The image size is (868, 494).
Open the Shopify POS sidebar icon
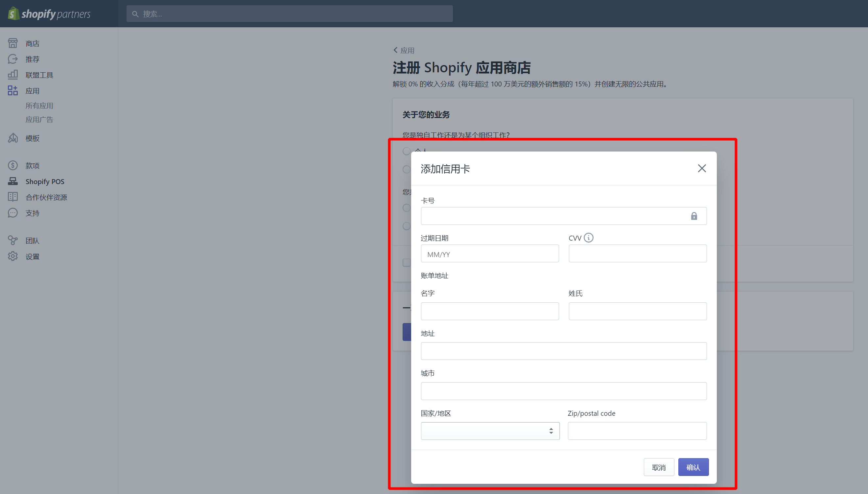tap(13, 181)
